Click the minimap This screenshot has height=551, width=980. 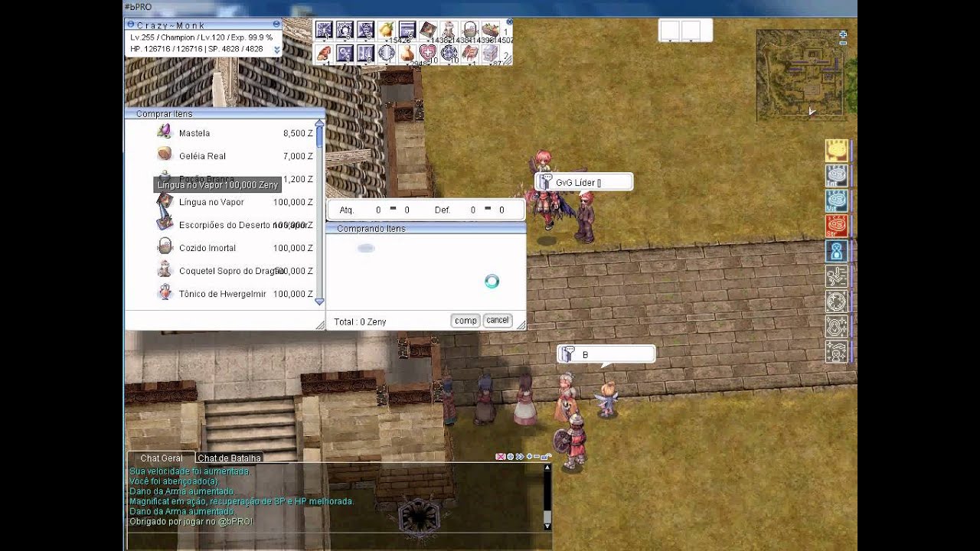click(802, 75)
